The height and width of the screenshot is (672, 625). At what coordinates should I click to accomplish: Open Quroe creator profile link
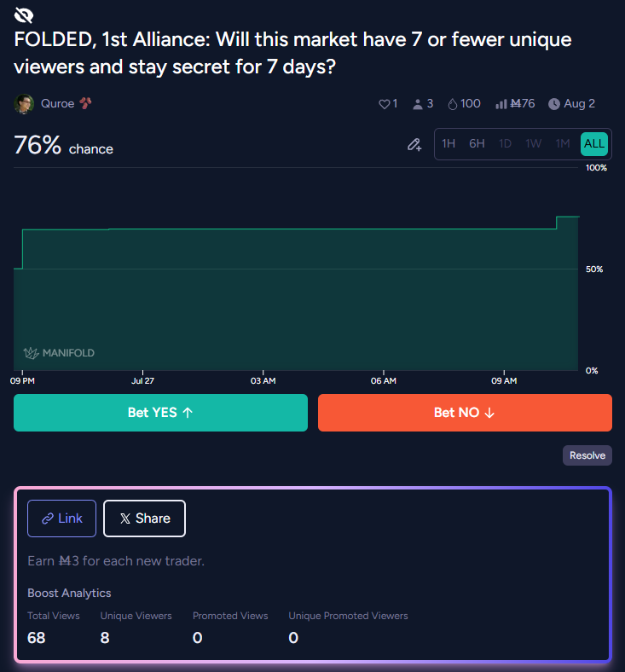tap(57, 104)
